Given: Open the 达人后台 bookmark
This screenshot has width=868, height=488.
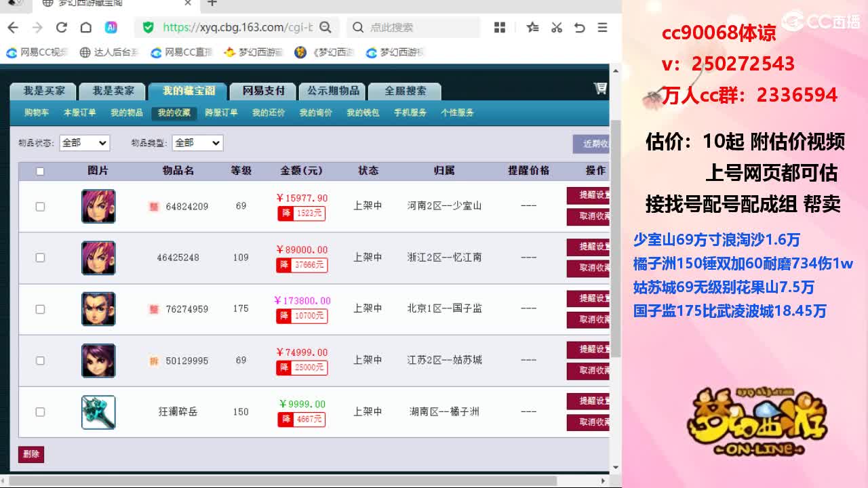Looking at the screenshot, I should [109, 52].
